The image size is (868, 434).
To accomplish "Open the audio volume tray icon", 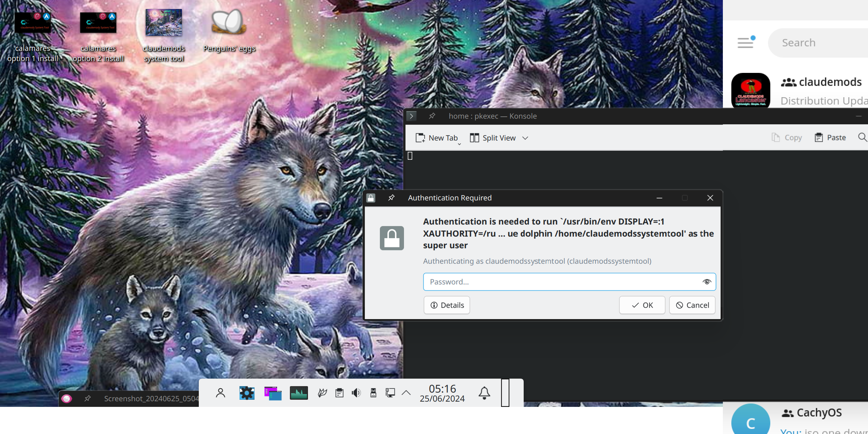I will [x=356, y=392].
